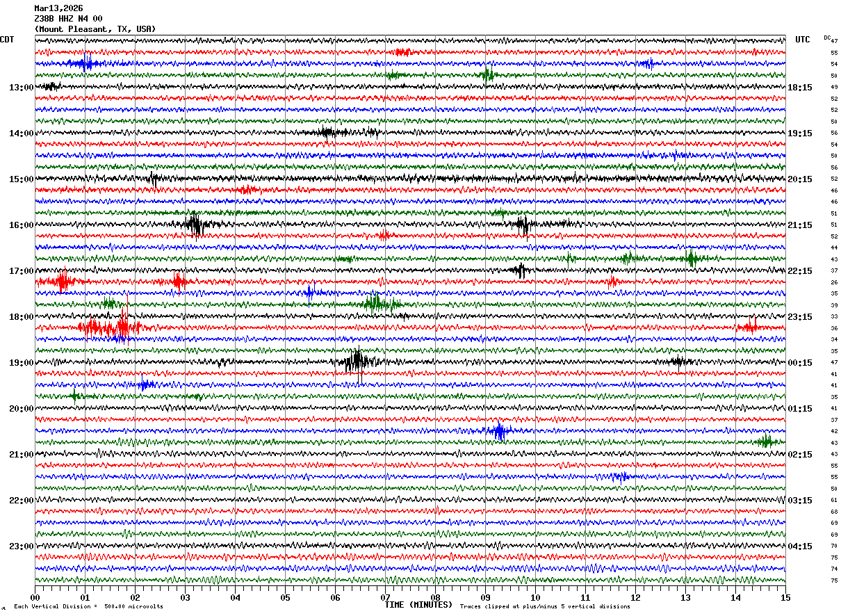Select the 17:00 CDT time label
Image resolution: width=841 pixels, height=616 pixels.
tap(22, 271)
